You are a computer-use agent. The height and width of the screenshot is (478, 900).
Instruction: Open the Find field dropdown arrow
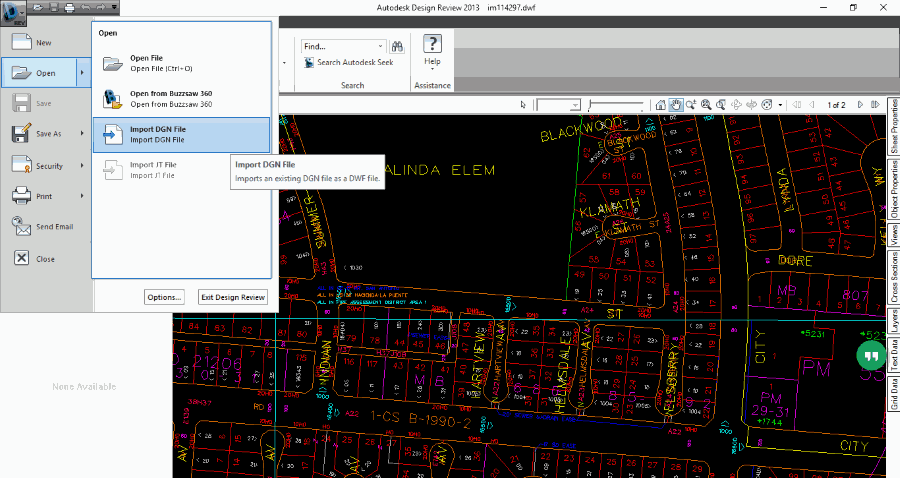point(380,46)
